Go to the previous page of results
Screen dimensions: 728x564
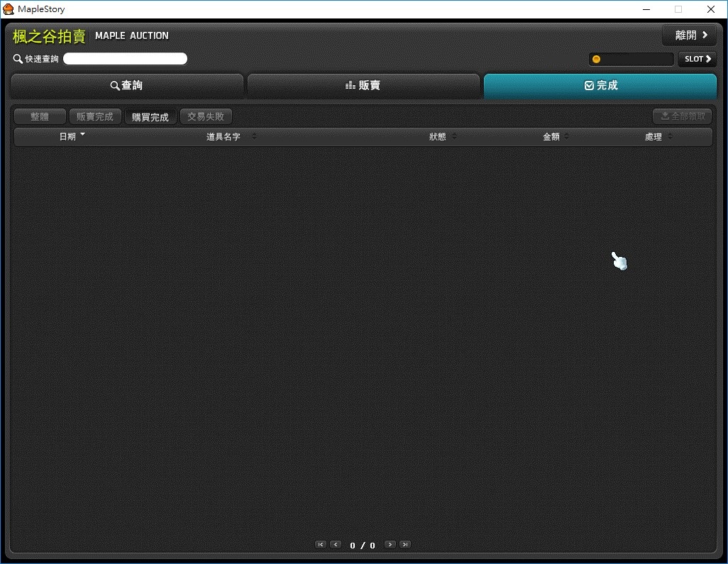pyautogui.click(x=336, y=545)
